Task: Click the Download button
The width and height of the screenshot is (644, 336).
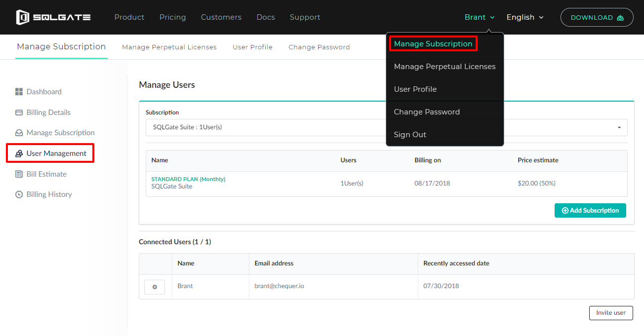Action: pyautogui.click(x=597, y=17)
